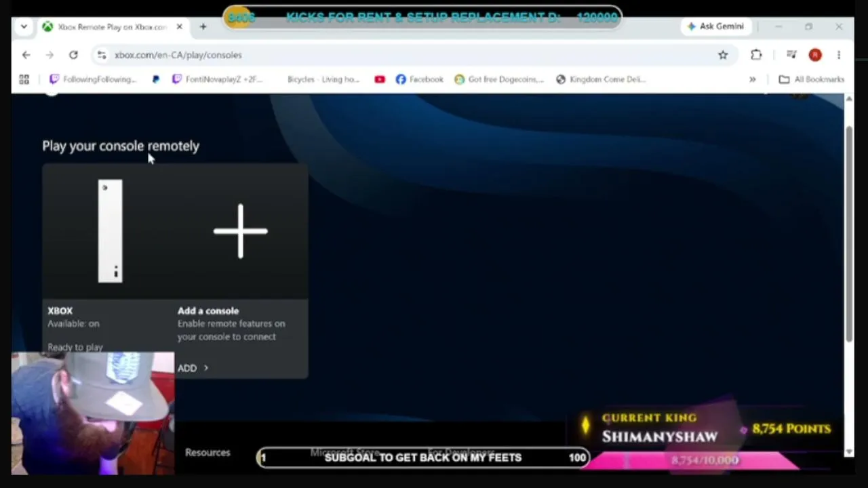Expand the hidden bookmarks overflow chevron
Image resolution: width=868 pixels, height=488 pixels.
[752, 79]
